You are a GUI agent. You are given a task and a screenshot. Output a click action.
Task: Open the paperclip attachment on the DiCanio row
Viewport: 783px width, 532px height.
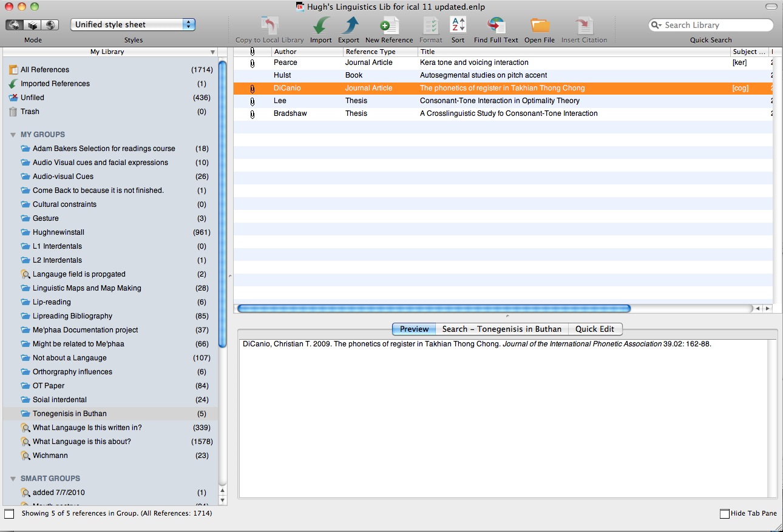pos(253,88)
